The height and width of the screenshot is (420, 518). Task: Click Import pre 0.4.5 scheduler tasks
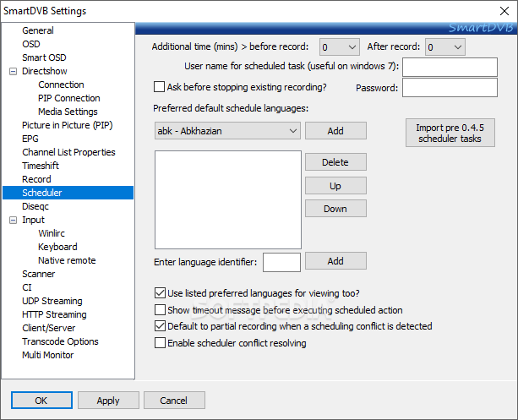pyautogui.click(x=450, y=133)
